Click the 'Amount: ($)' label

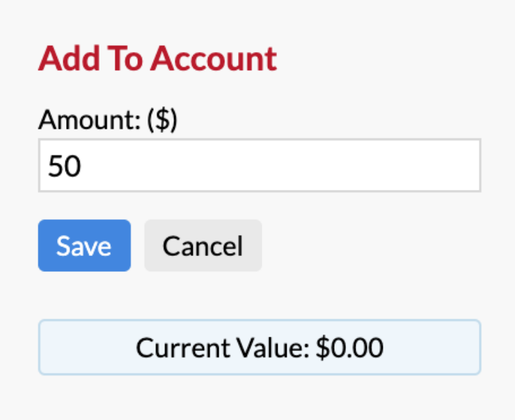[108, 120]
